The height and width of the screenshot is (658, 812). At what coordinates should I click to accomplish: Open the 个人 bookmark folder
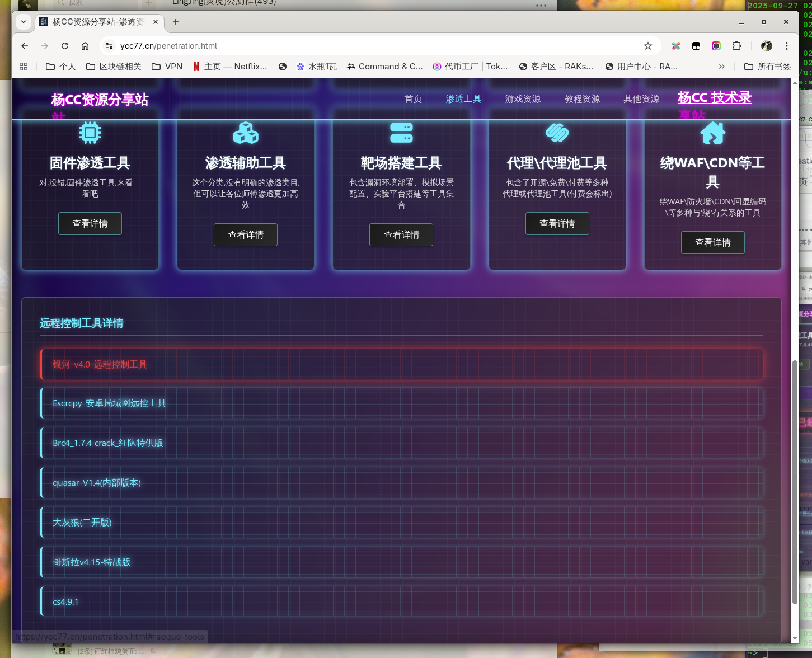pos(60,67)
